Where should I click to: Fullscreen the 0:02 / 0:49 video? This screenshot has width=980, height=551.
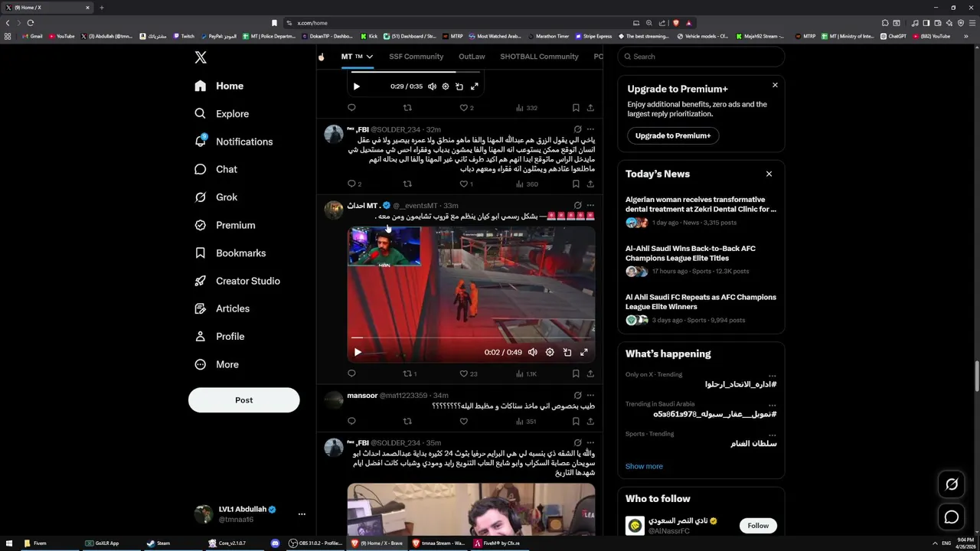(584, 352)
